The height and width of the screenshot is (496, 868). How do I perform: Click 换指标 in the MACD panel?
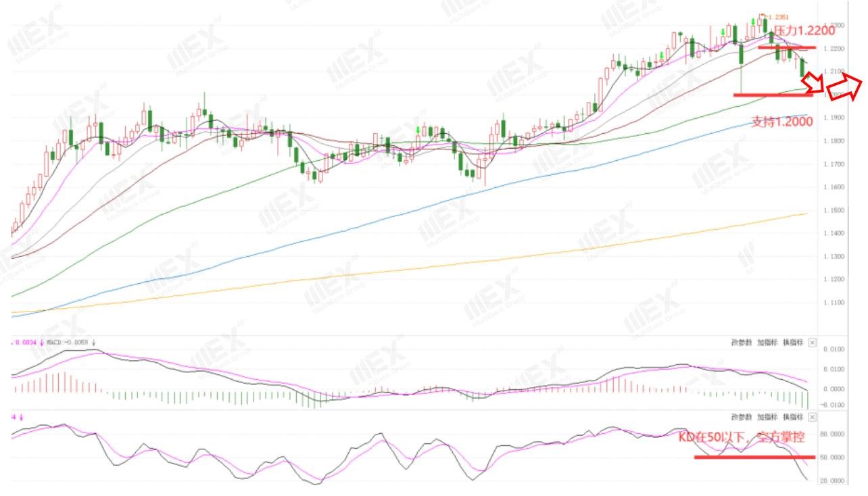pyautogui.click(x=793, y=343)
